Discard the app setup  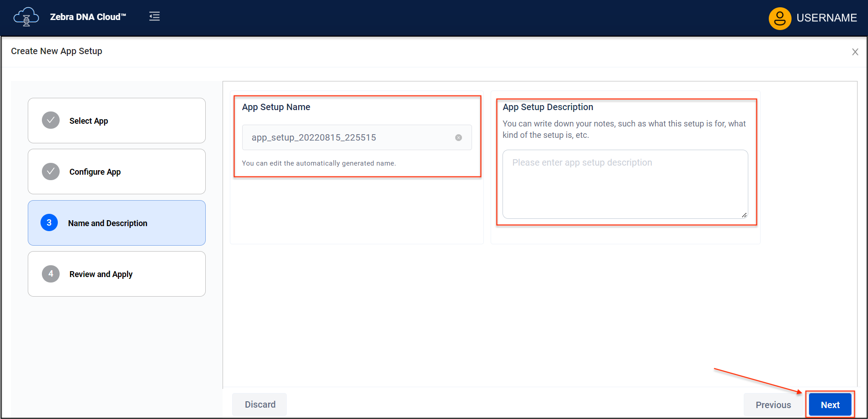pos(260,404)
